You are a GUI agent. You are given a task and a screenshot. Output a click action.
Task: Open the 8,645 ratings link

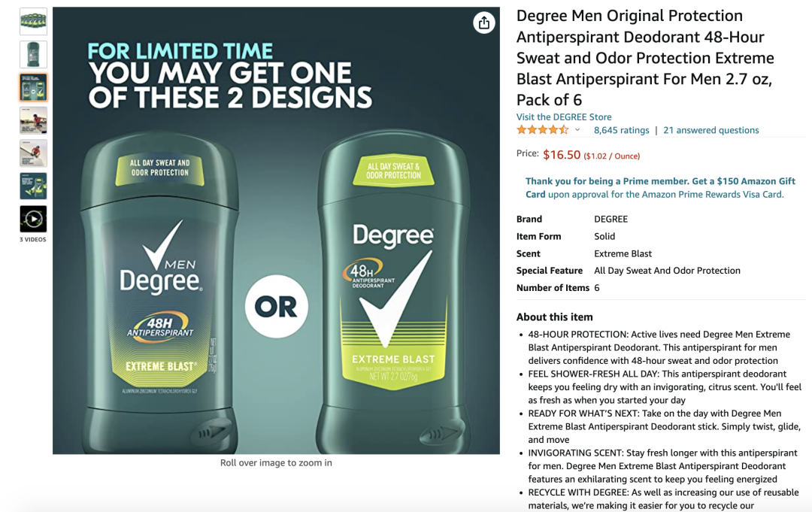622,131
